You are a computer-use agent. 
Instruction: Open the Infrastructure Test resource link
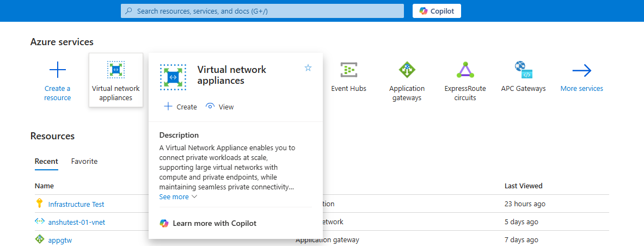(76, 204)
